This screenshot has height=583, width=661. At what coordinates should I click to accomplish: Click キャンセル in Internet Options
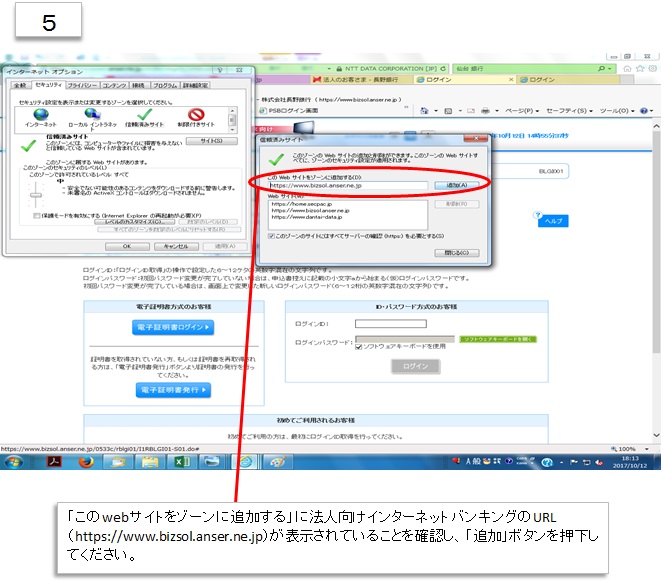point(176,246)
